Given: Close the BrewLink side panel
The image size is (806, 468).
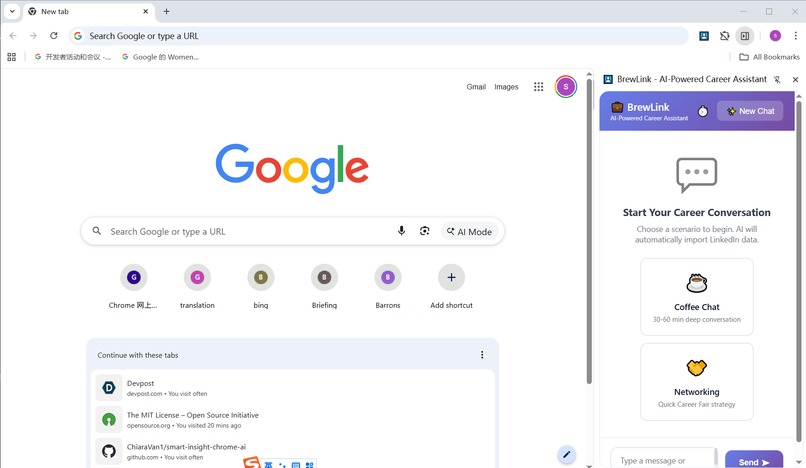Looking at the screenshot, I should [x=795, y=80].
